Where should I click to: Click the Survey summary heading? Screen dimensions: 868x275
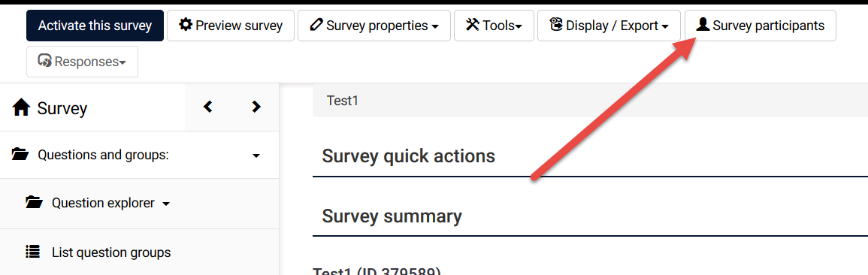point(392,216)
